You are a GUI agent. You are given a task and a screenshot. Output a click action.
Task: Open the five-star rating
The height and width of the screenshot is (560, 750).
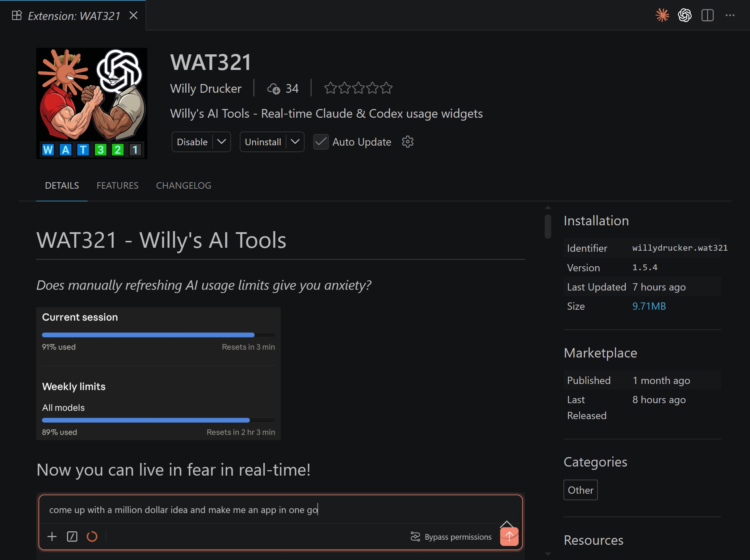tap(358, 88)
